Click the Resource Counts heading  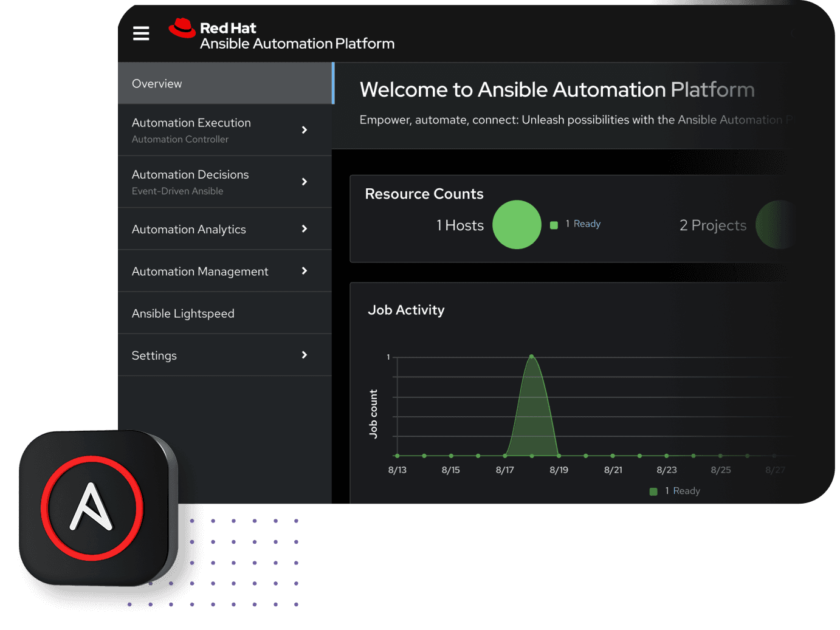pyautogui.click(x=424, y=194)
